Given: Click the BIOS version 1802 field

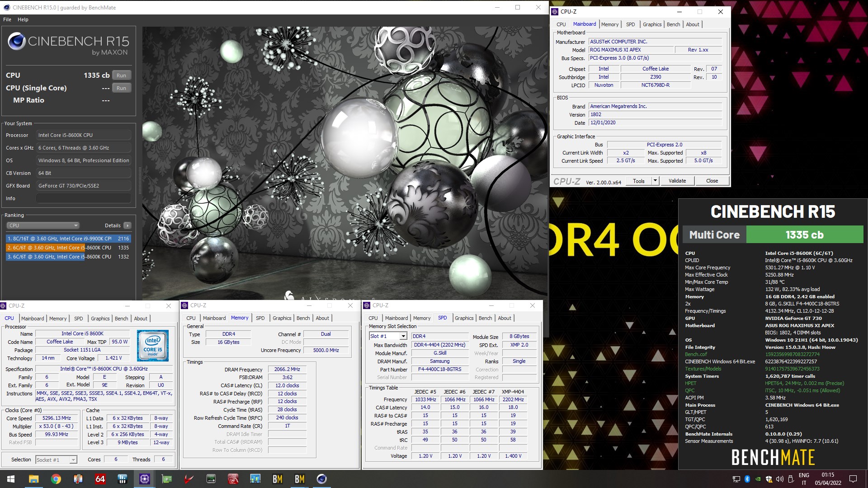Looking at the screenshot, I should [x=656, y=114].
